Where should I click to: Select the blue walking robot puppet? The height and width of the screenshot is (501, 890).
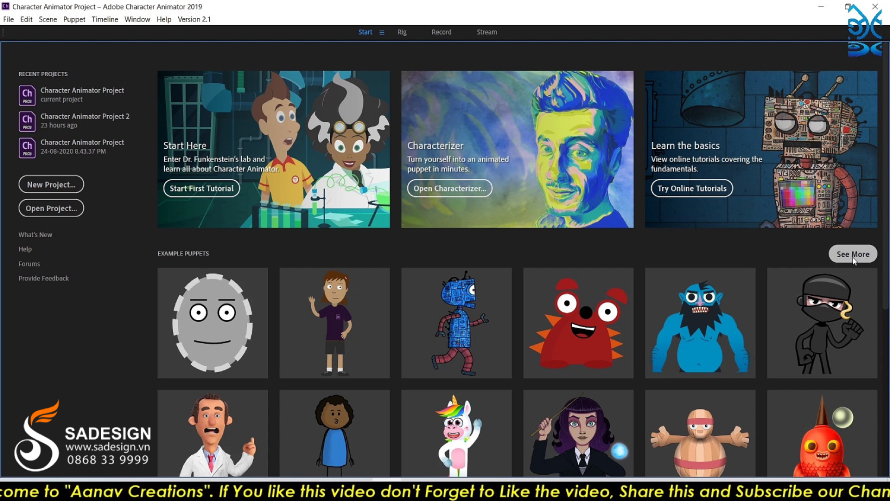coord(456,323)
